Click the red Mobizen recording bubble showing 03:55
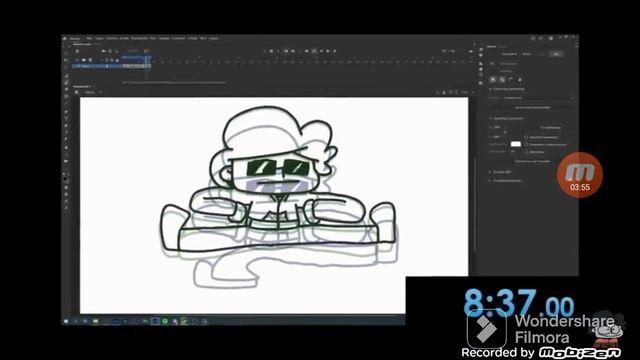 [x=580, y=175]
